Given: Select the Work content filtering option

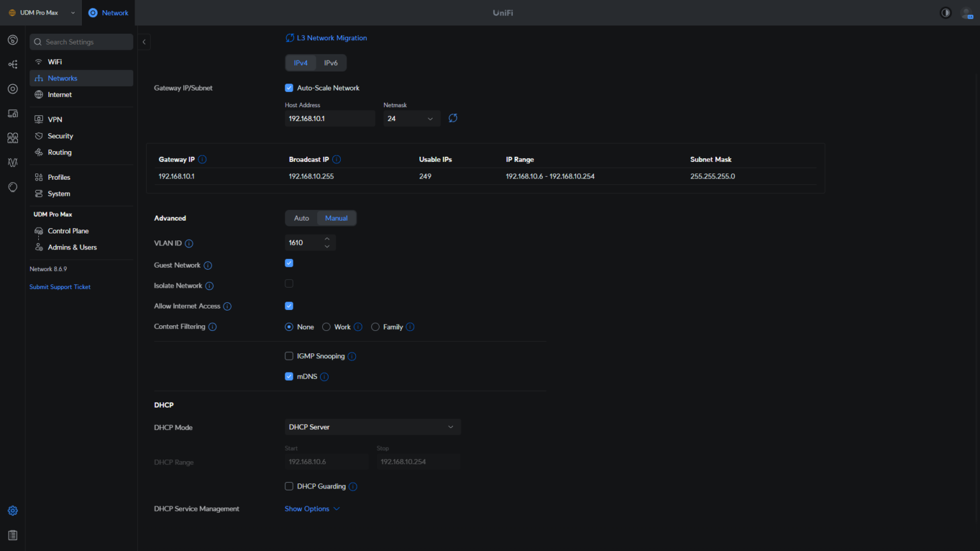Looking at the screenshot, I should click(x=326, y=327).
